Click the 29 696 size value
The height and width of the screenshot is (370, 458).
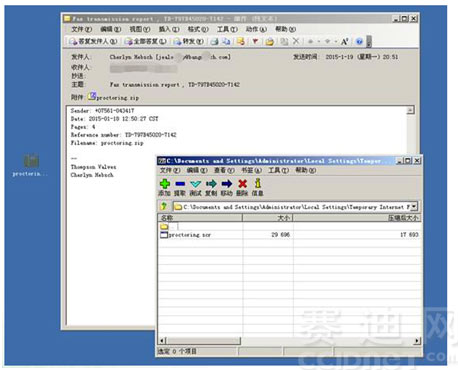[x=280, y=235]
